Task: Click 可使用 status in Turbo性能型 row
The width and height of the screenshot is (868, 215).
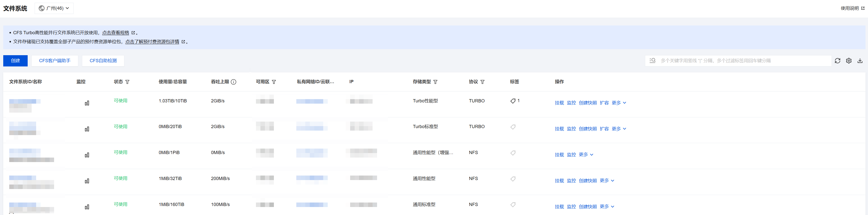Action: pyautogui.click(x=121, y=101)
